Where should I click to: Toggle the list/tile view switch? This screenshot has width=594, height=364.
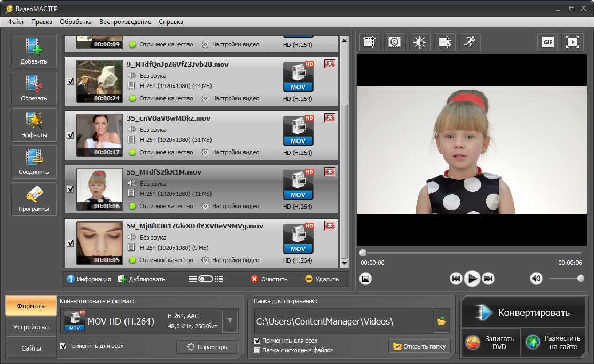(206, 279)
